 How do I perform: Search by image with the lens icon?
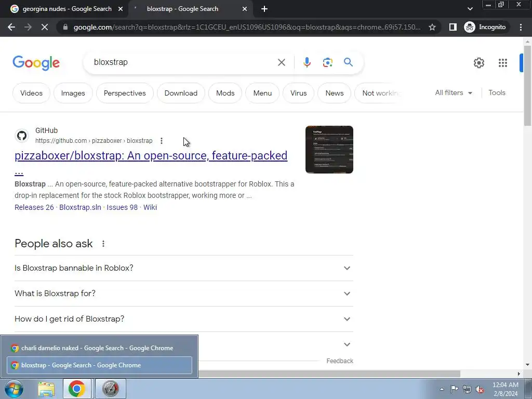point(327,62)
